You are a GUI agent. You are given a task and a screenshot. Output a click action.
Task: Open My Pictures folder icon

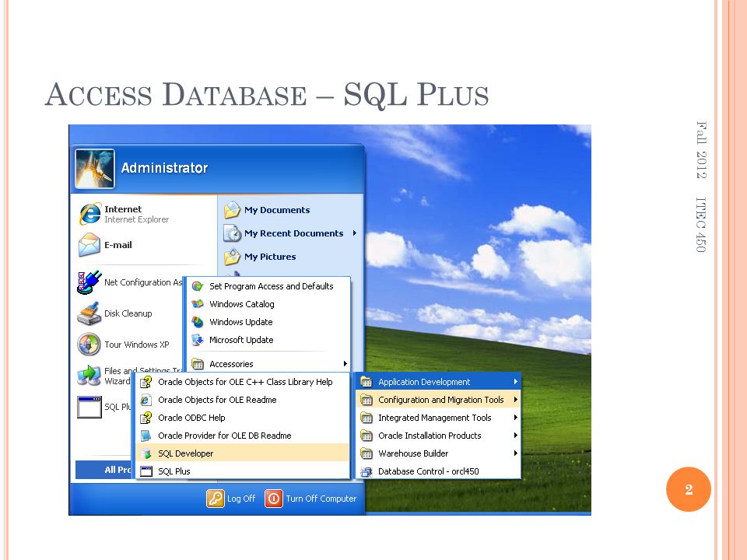coord(232,257)
